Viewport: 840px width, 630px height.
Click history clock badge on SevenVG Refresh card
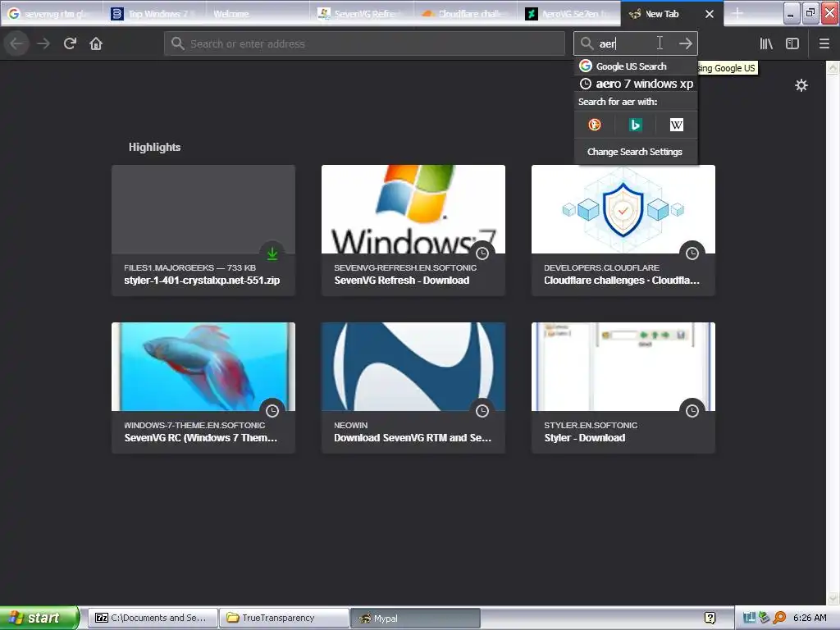tap(482, 253)
